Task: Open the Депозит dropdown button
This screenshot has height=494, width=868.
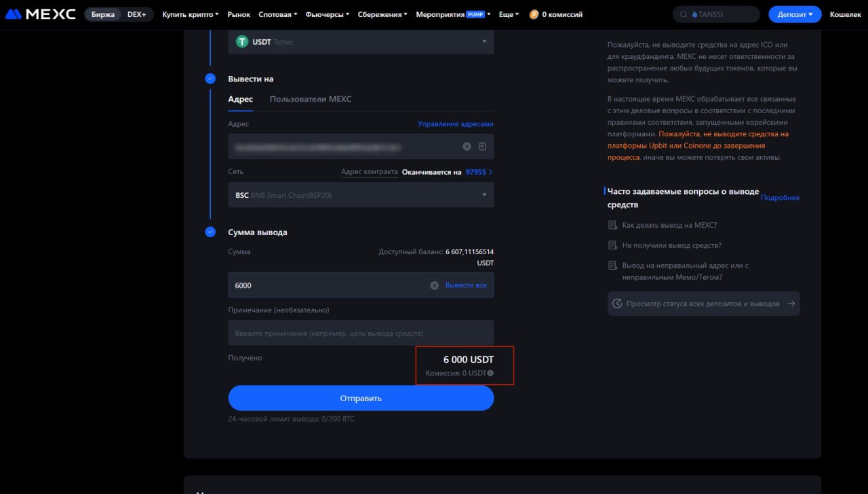Action: (795, 14)
